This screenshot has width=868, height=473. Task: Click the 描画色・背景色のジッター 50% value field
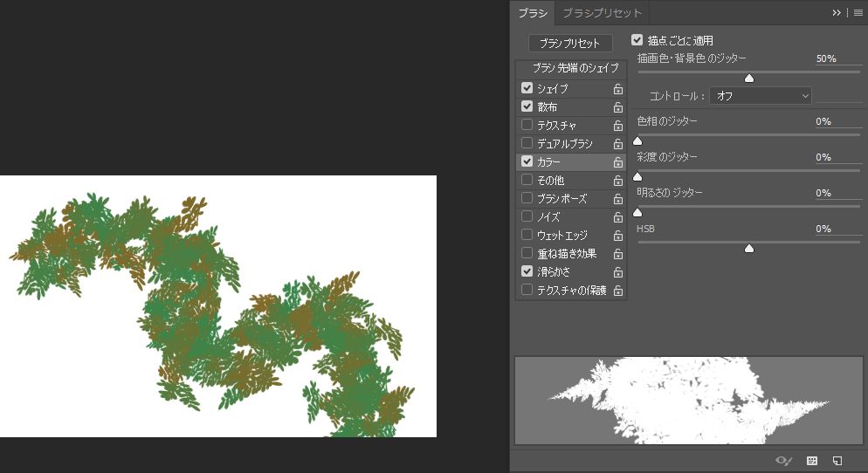(838, 58)
